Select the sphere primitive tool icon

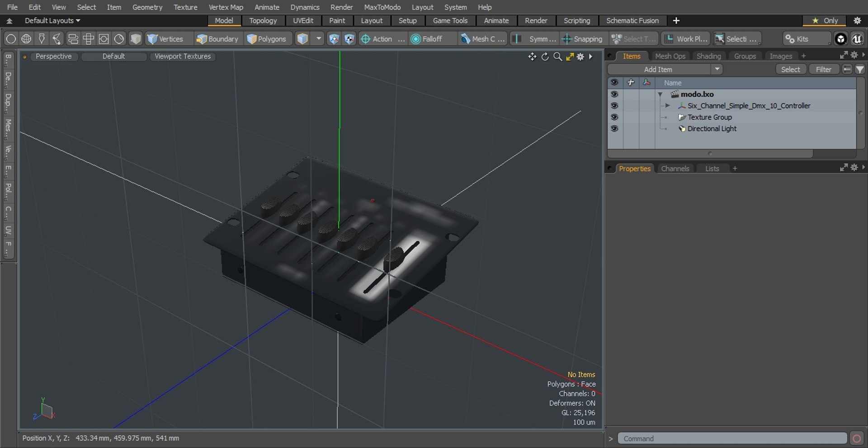(11, 39)
